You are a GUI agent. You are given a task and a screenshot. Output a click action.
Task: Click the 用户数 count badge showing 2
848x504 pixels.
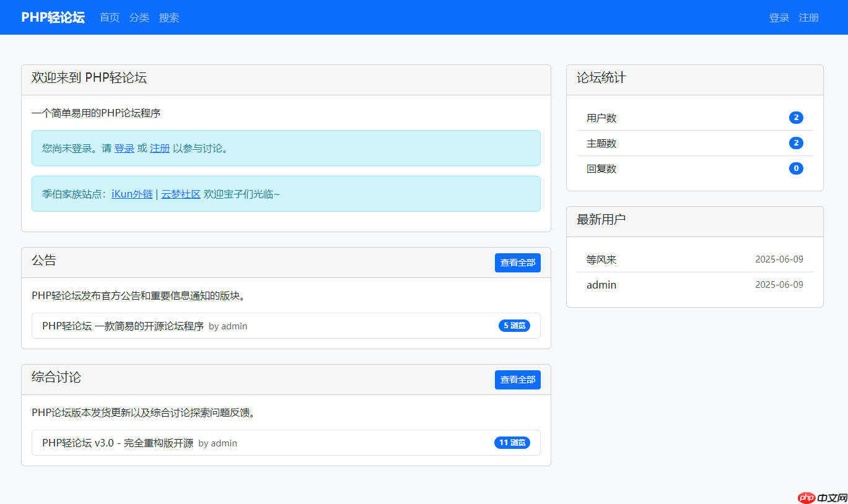(x=796, y=117)
